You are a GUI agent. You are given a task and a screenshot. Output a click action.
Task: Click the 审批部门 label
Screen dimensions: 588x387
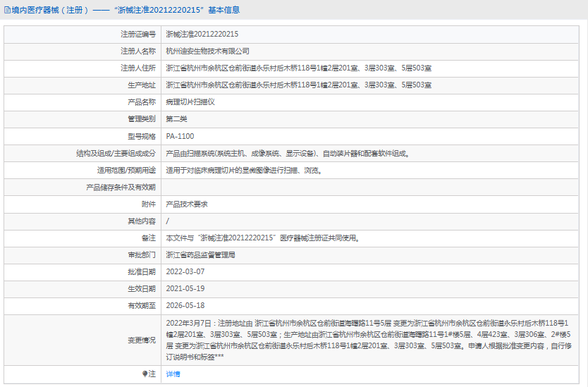click(x=142, y=255)
